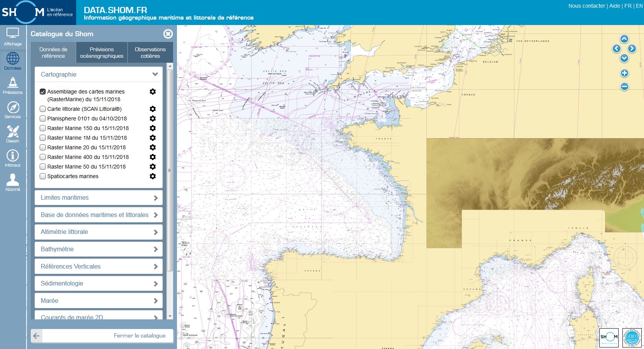
Task: Open settings for Raster Marine 150 layer
Action: [x=153, y=128]
